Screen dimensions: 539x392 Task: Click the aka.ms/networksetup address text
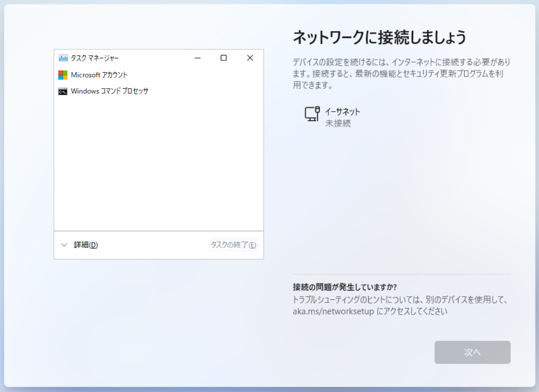pyautogui.click(x=333, y=312)
